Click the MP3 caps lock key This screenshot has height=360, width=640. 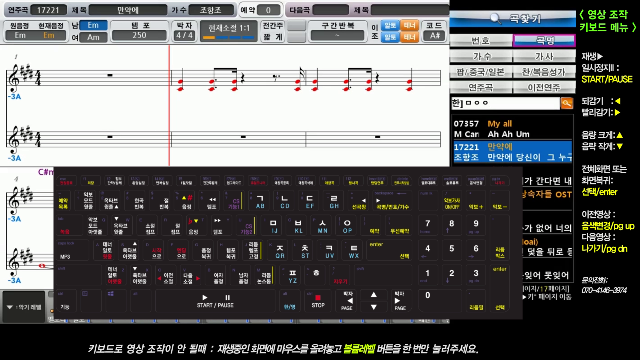click(73, 251)
